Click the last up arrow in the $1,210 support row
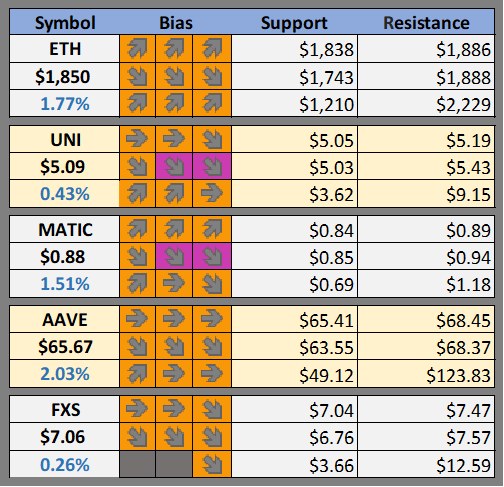 pyautogui.click(x=212, y=103)
